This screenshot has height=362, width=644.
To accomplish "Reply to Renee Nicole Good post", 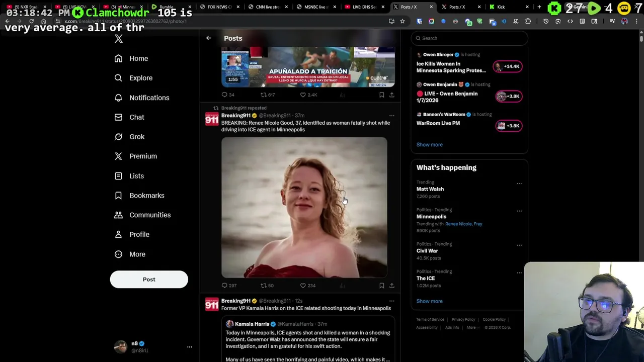I will tap(229, 286).
